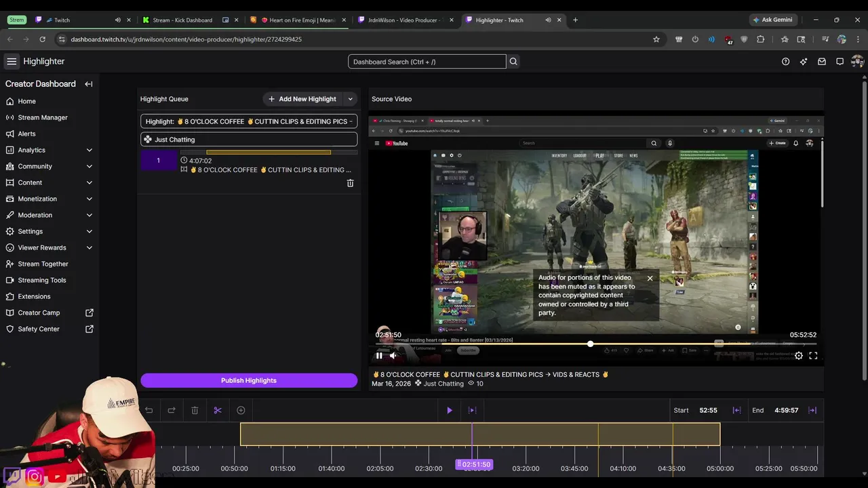Reload the current browser page
This screenshot has height=488, width=868.
42,39
